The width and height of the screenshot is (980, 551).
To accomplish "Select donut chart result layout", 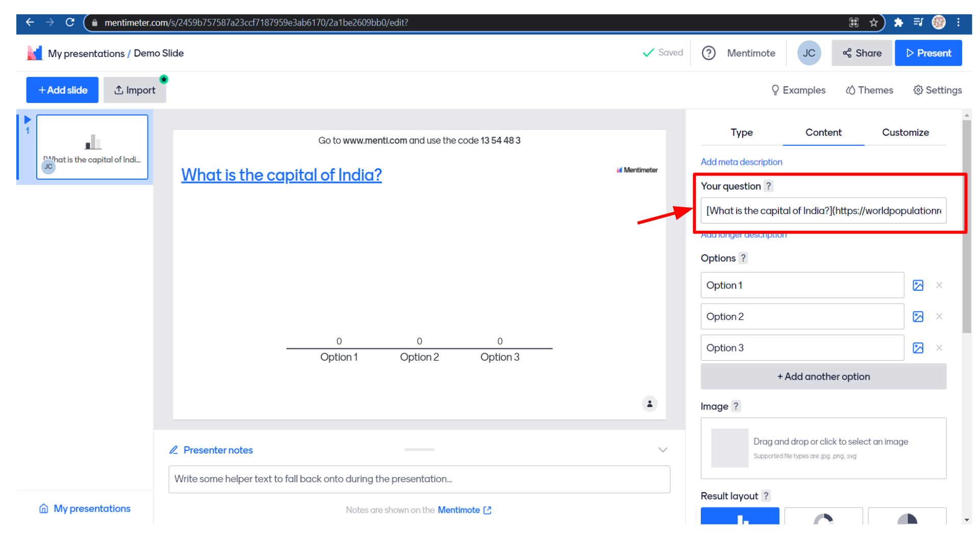I will pyautogui.click(x=823, y=516).
